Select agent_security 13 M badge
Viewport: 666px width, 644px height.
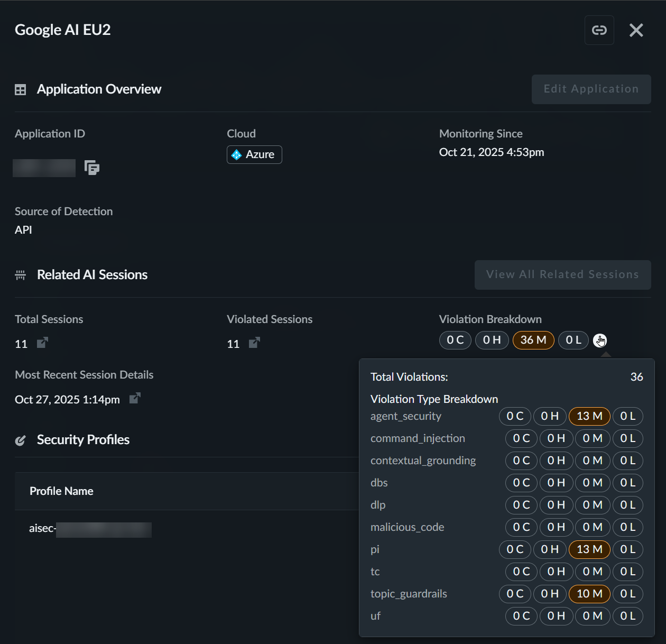pos(589,416)
